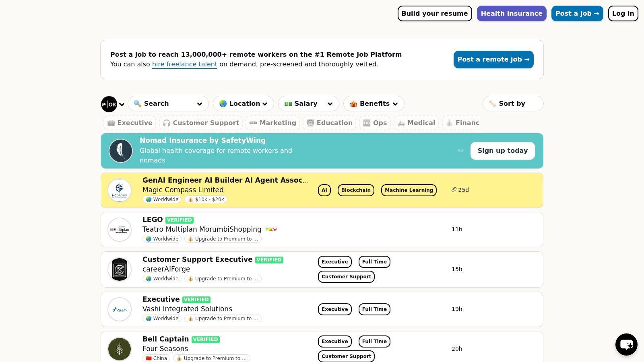Screen dimensions: 644x362
Task: Click Executive tag on careerAIForge listing
Action: pos(335,262)
